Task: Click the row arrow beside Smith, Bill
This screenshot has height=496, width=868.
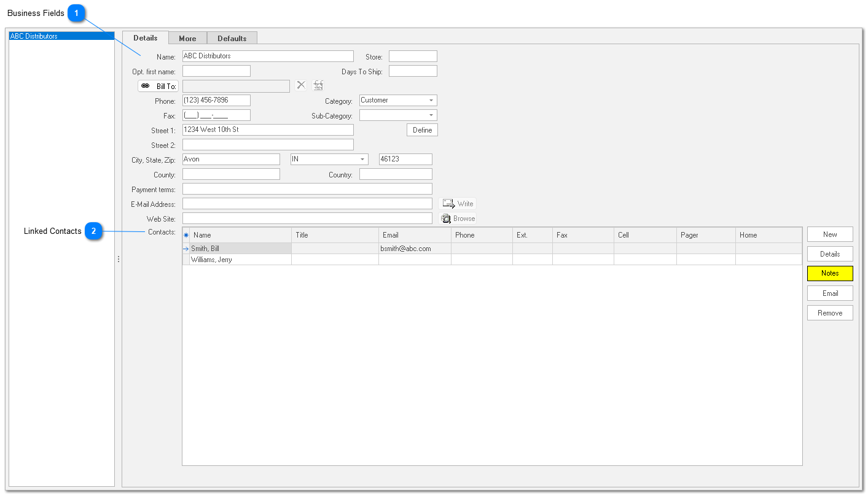Action: (x=186, y=249)
